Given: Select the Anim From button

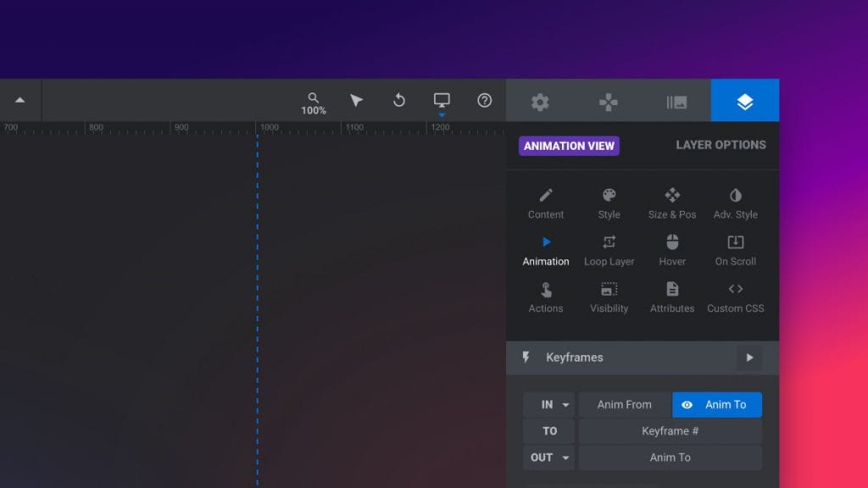Looking at the screenshot, I should 625,404.
